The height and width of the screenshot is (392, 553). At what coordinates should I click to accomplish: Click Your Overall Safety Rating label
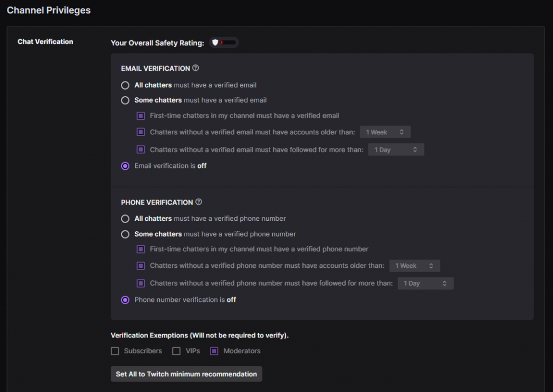[x=157, y=43]
